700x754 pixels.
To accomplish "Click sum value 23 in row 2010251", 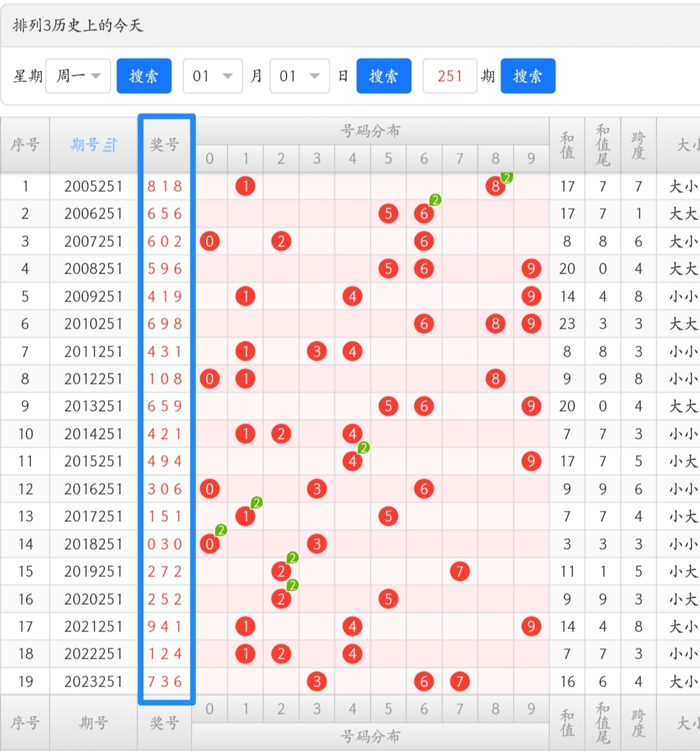I will [x=567, y=324].
